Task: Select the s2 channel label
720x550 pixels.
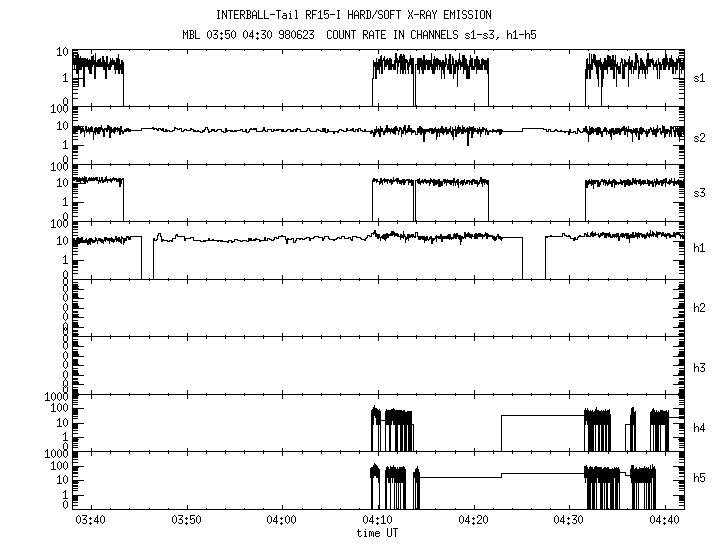Action: [699, 137]
